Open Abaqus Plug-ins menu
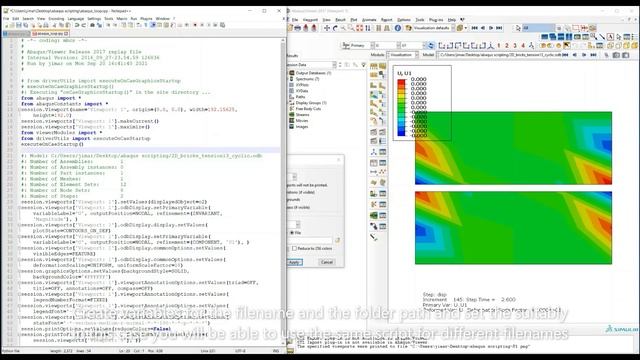This screenshot has height=360, width=640. click(x=436, y=20)
